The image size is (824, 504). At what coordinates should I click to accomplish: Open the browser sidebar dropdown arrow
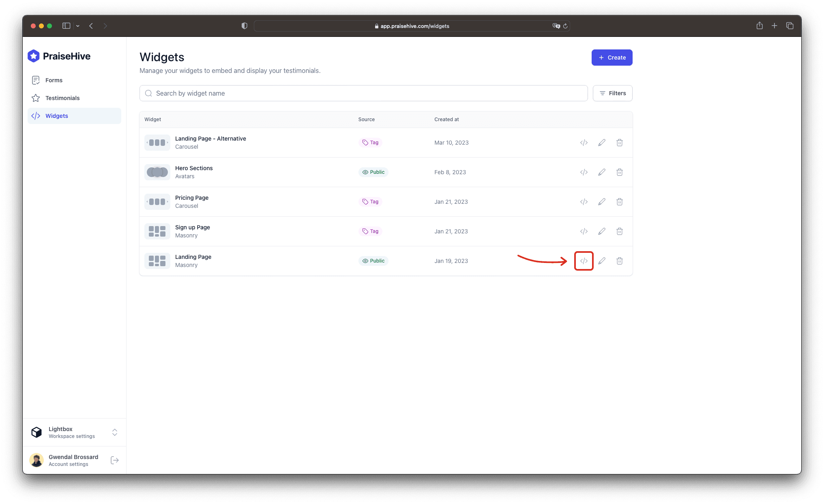(x=77, y=26)
